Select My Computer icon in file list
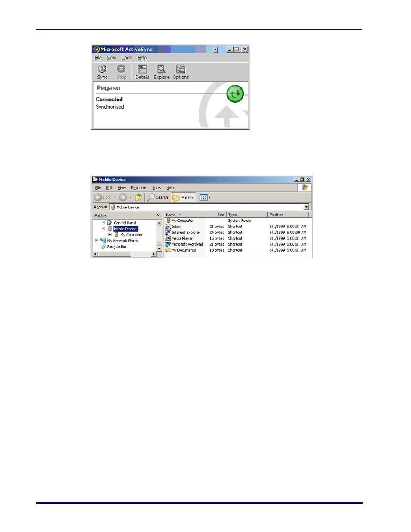This screenshot has height=532, width=411. click(x=168, y=220)
